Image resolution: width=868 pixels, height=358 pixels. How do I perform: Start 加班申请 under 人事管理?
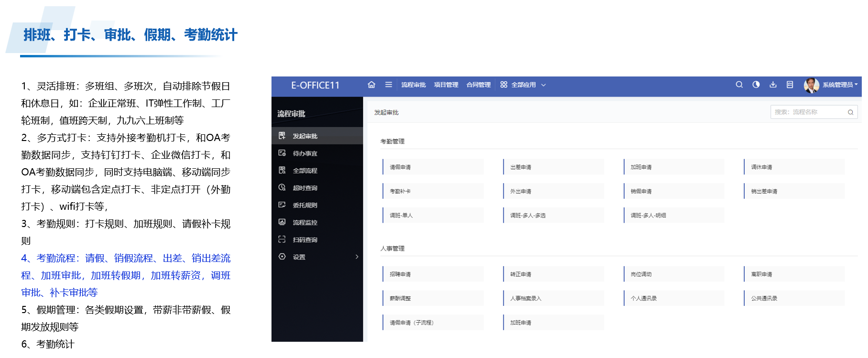pyautogui.click(x=553, y=322)
